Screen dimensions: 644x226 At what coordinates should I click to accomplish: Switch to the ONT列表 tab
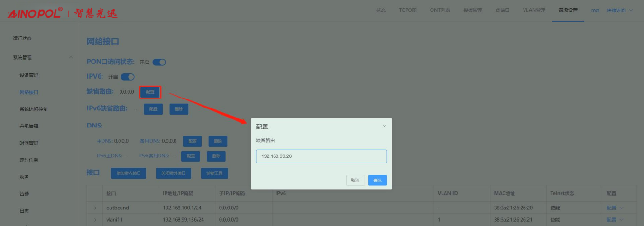(x=441, y=10)
